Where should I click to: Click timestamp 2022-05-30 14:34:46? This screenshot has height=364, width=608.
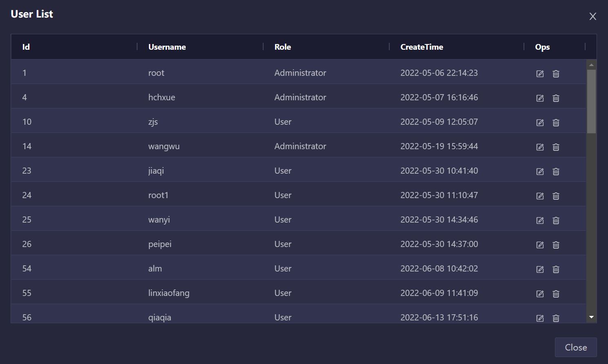(439, 220)
